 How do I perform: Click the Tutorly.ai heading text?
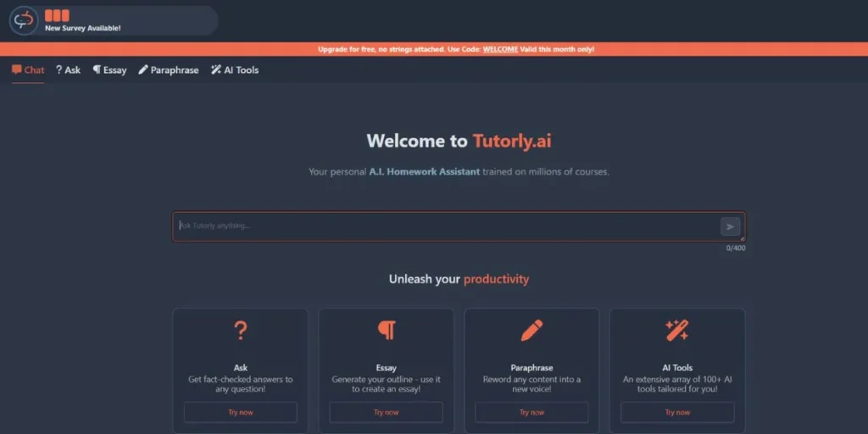(512, 142)
